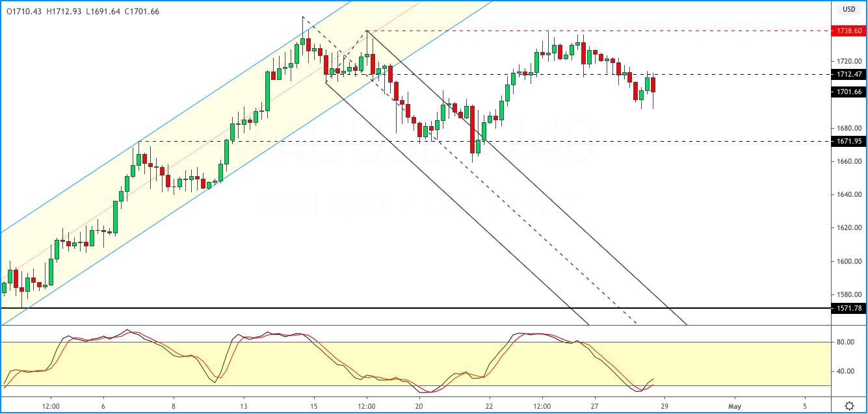Screen dimensions: 868x414
Task: Click the 1600.00 price scale tick
Action: 848,261
